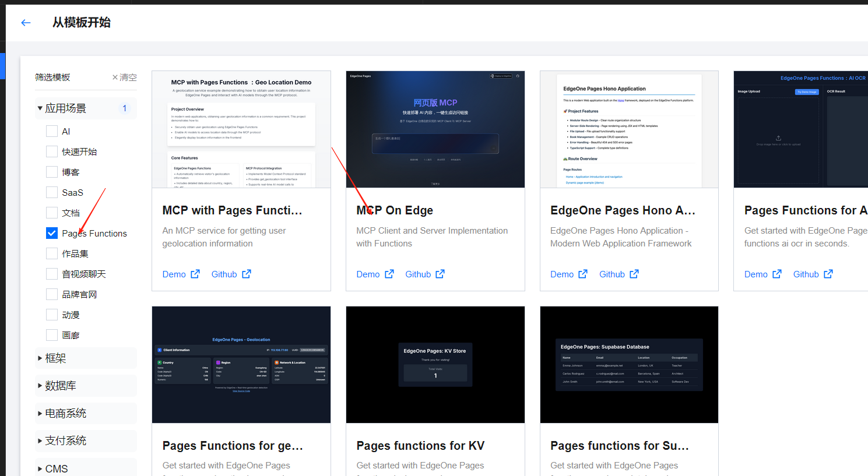The width and height of the screenshot is (868, 476).
Task: Click external icon beside Hono Application Demo
Action: 583,274
